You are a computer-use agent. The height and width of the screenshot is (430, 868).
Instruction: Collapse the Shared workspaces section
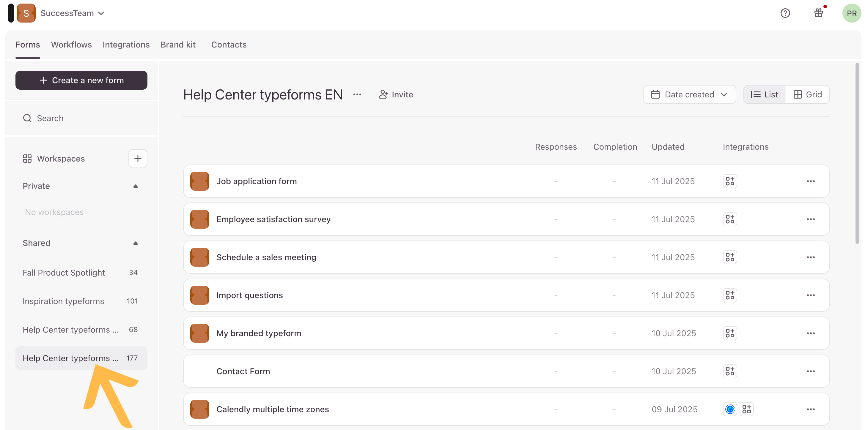click(x=136, y=243)
